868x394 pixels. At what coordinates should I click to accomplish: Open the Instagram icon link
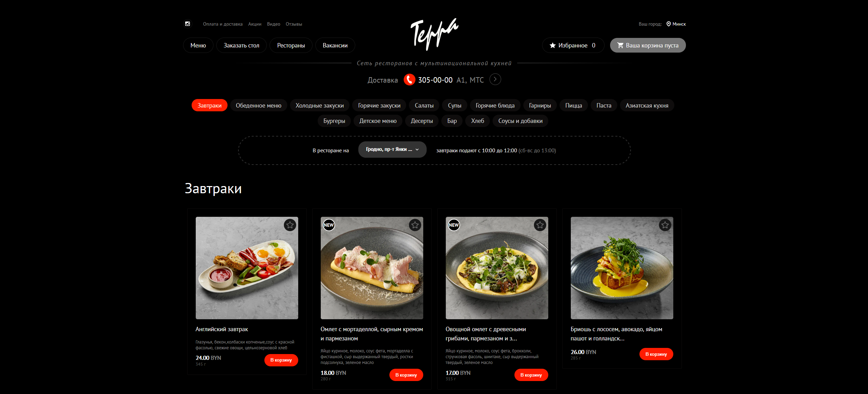(188, 24)
